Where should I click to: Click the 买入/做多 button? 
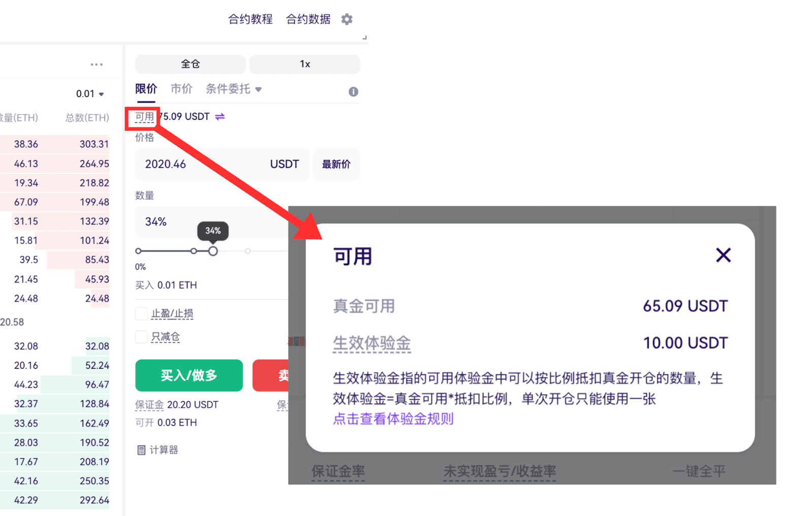(189, 375)
